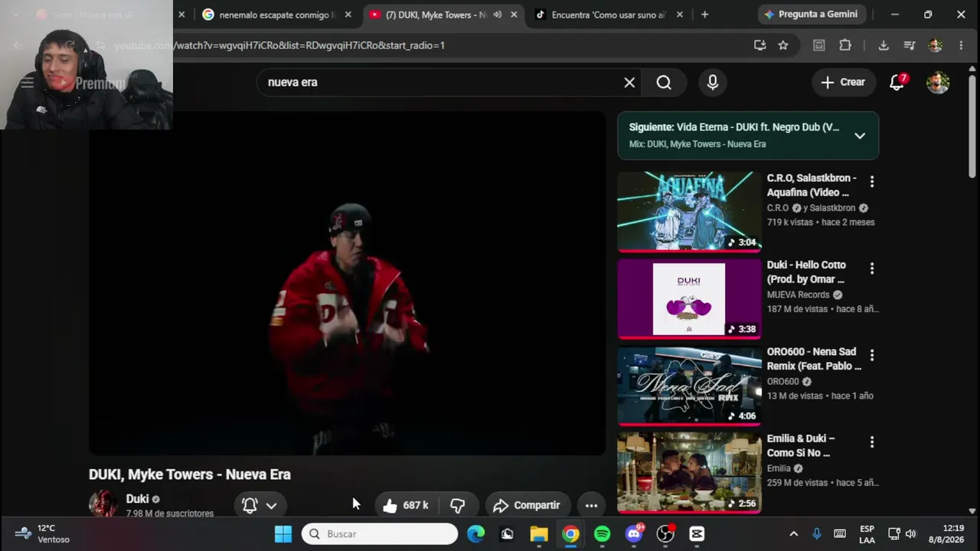Viewport: 980px width, 551px height.
Task: Open the tab groups toolbar icon
Action: point(818,45)
